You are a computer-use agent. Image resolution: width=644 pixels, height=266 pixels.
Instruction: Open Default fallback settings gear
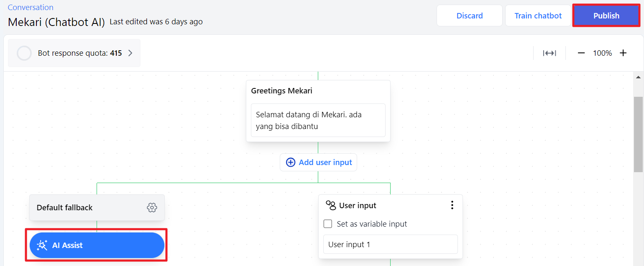pos(152,207)
